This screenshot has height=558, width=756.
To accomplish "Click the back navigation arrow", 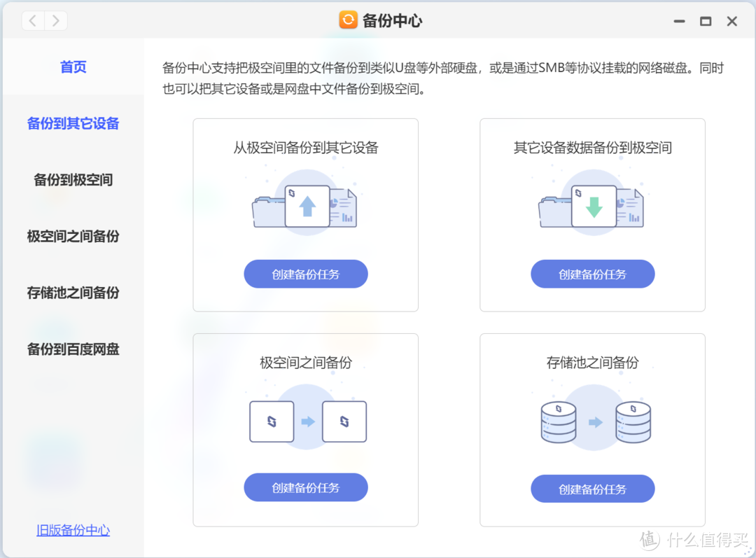I will (x=32, y=20).
